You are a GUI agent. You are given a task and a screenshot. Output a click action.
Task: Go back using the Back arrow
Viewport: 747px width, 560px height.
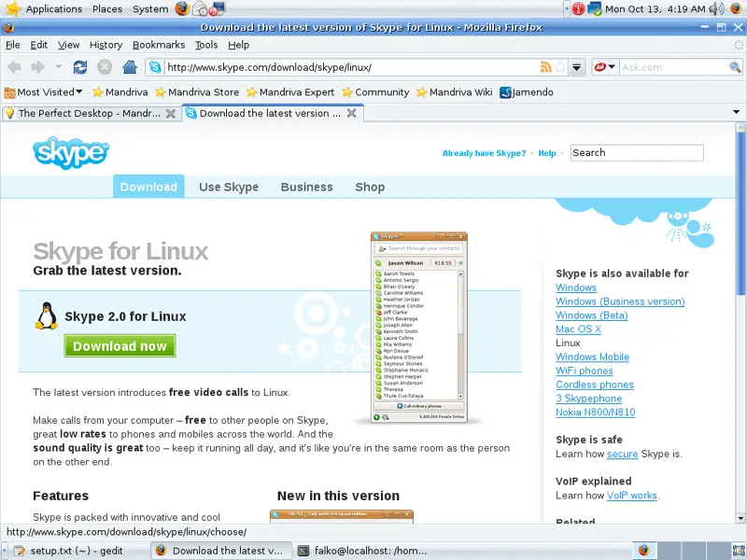coord(14,67)
